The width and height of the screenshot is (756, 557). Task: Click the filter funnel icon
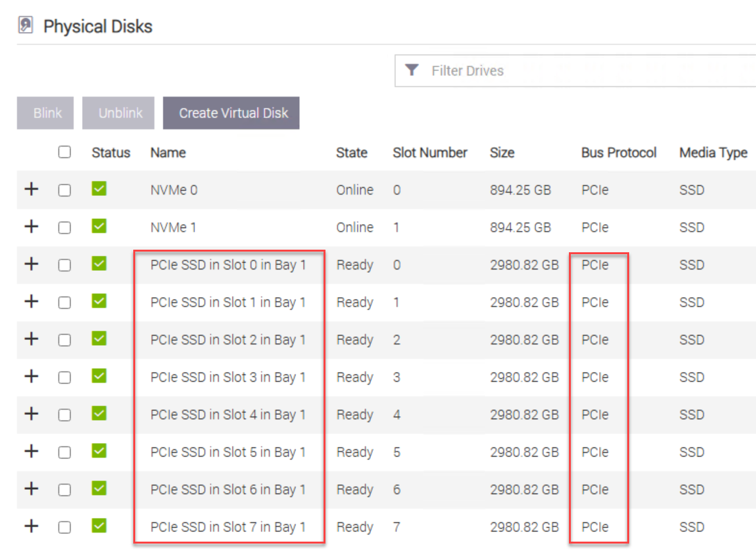[x=412, y=70]
